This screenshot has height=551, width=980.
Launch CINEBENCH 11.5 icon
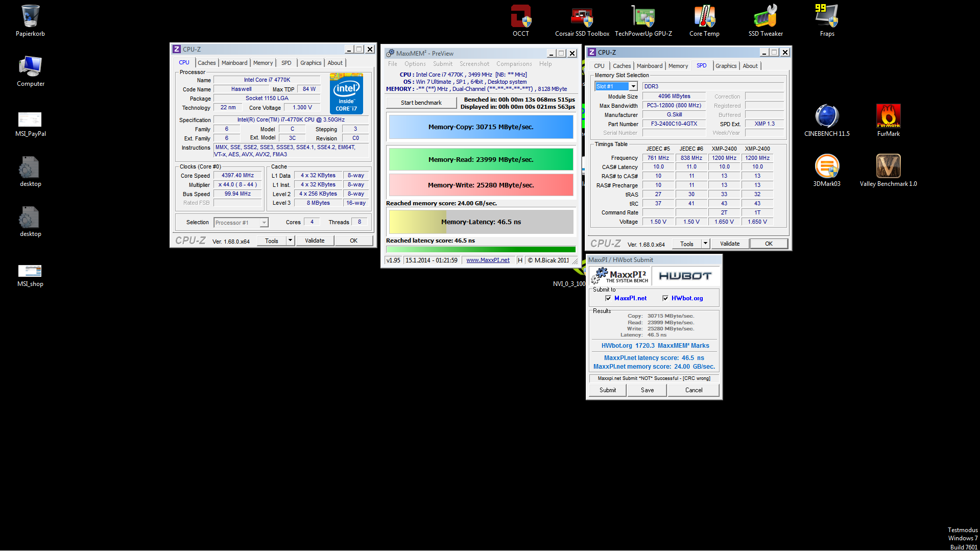tap(827, 120)
